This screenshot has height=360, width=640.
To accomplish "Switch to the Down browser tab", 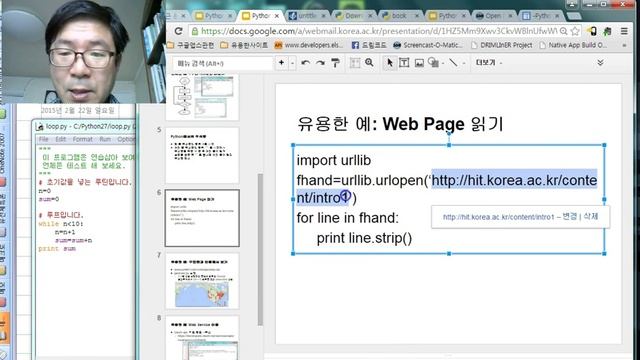I will 353,16.
